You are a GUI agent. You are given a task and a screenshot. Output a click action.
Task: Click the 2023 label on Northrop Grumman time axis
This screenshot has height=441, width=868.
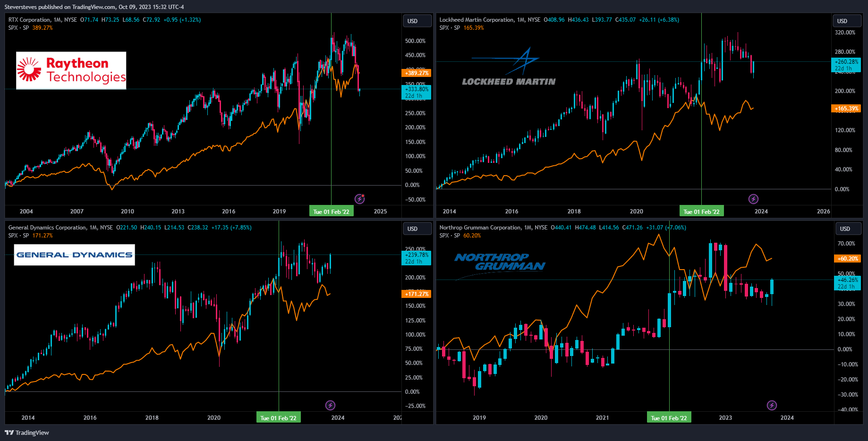pyautogui.click(x=725, y=418)
